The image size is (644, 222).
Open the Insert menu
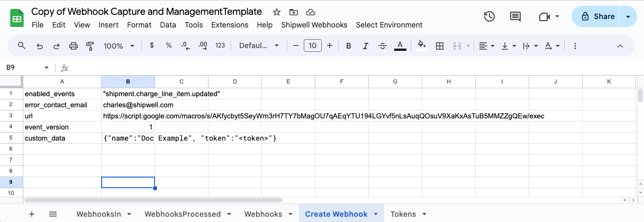[108, 25]
